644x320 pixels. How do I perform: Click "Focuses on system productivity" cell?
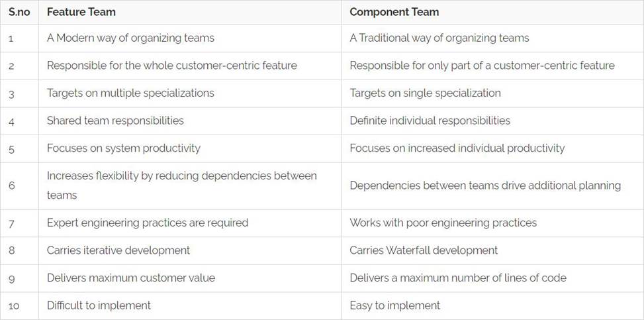[x=123, y=148]
